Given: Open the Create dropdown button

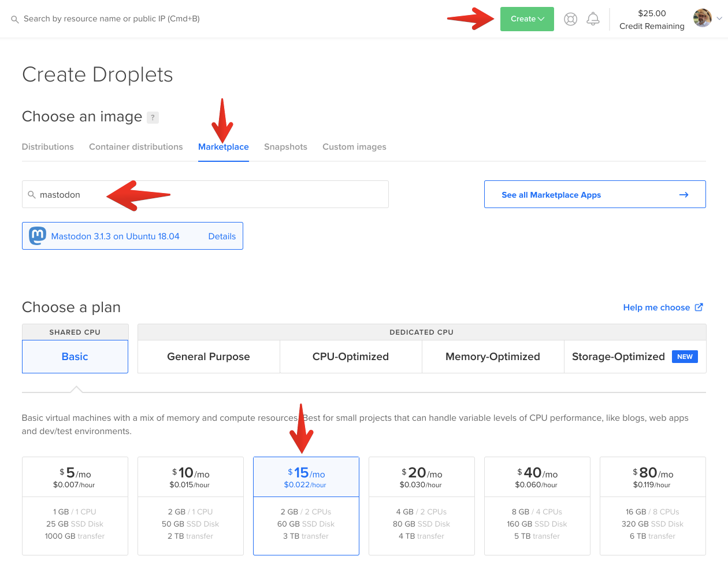Looking at the screenshot, I should 527,19.
